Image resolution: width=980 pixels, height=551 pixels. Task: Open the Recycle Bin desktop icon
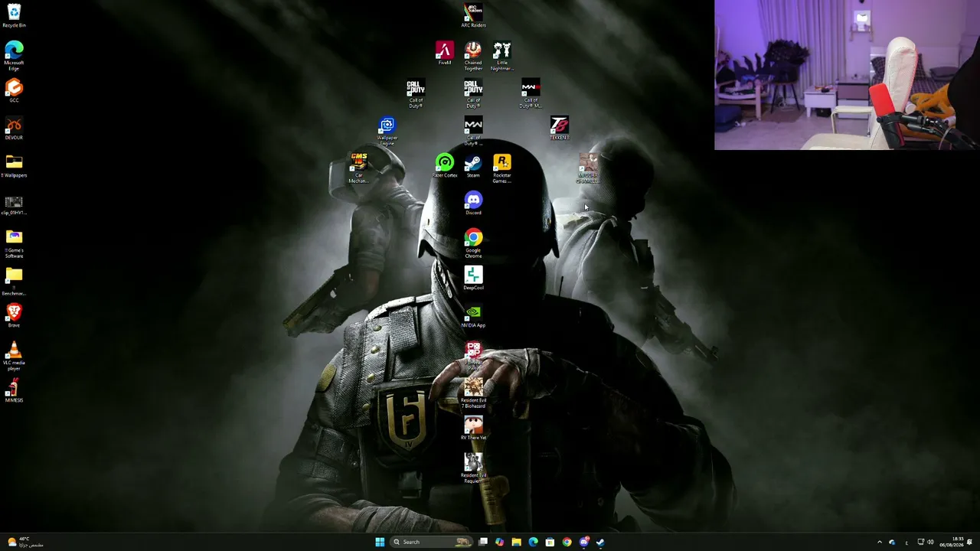pos(14,15)
